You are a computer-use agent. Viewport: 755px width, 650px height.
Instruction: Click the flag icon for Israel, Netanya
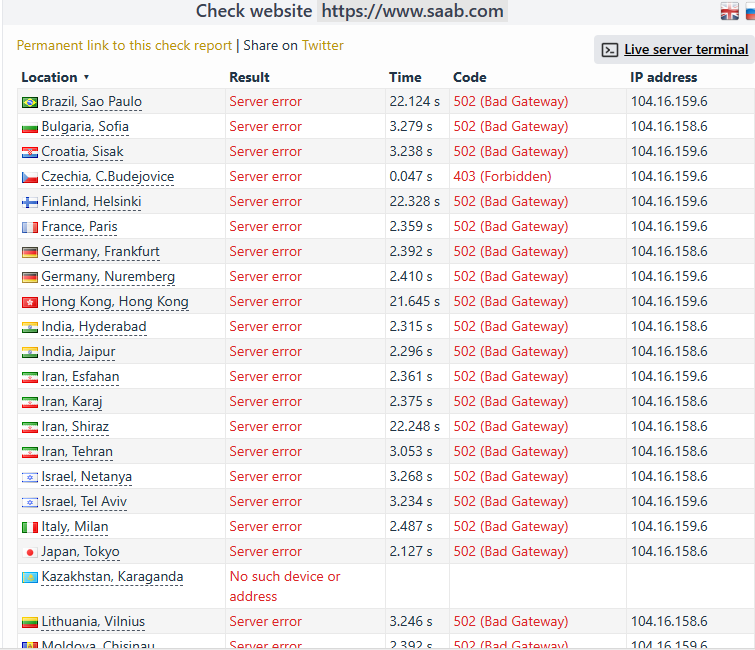[x=30, y=478]
